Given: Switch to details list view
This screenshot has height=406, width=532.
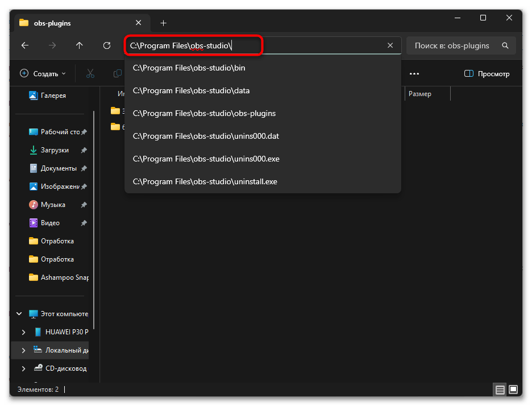Looking at the screenshot, I should pyautogui.click(x=500, y=390).
